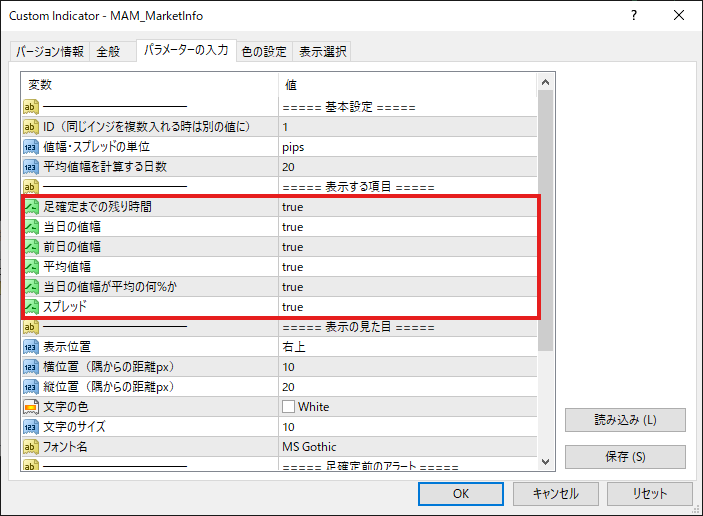Click the 123 icon beside 値幅・スプレッドの単位
This screenshot has height=516, width=703.
30,147
